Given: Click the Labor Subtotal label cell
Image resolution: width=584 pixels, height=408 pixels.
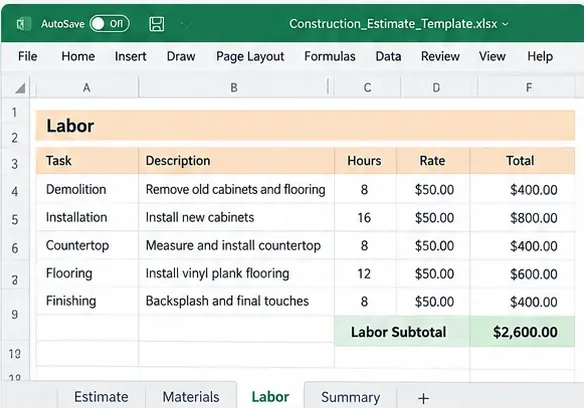Looking at the screenshot, I should pyautogui.click(x=402, y=332).
